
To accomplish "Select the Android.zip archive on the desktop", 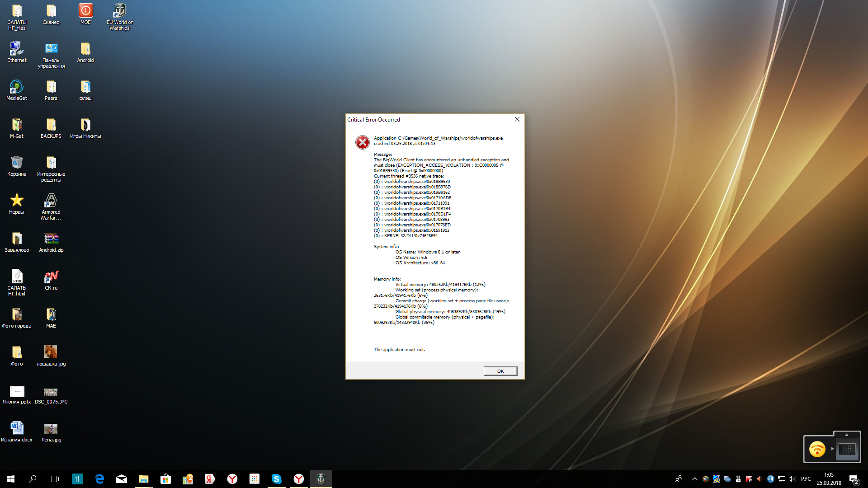I will tap(51, 242).
